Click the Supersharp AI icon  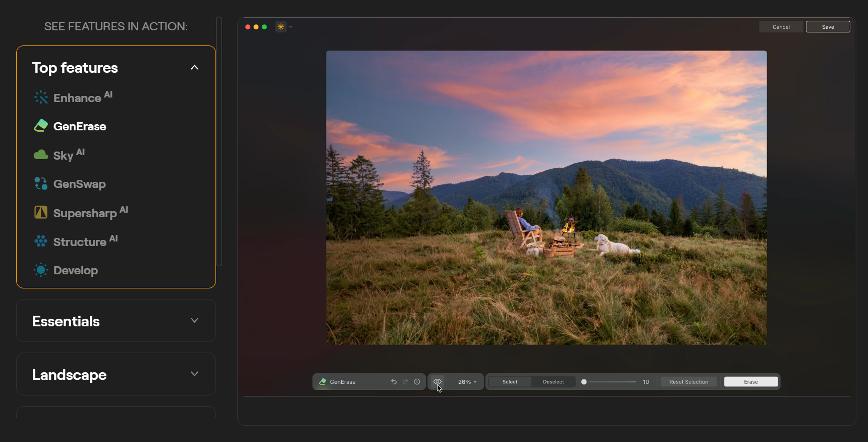pyautogui.click(x=41, y=212)
